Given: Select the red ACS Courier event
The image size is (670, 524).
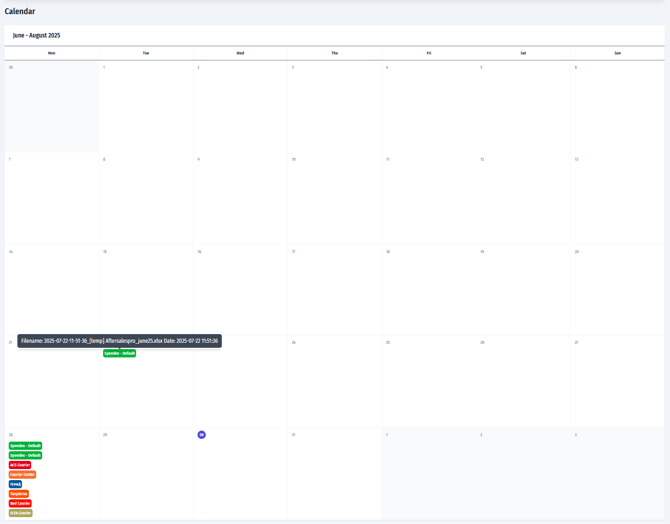Looking at the screenshot, I should coord(20,465).
